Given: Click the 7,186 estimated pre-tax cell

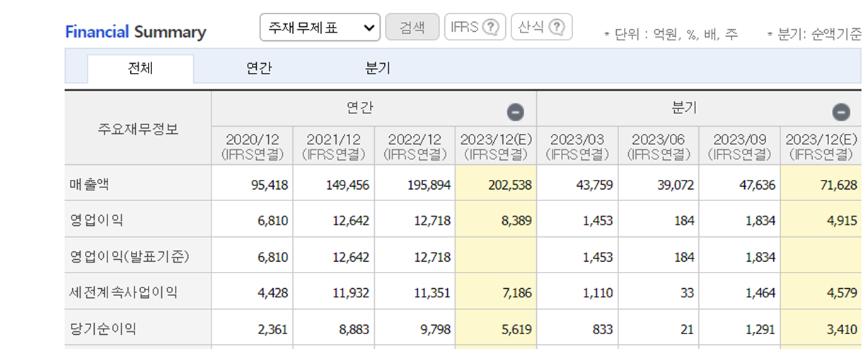Looking at the screenshot, I should (497, 292).
